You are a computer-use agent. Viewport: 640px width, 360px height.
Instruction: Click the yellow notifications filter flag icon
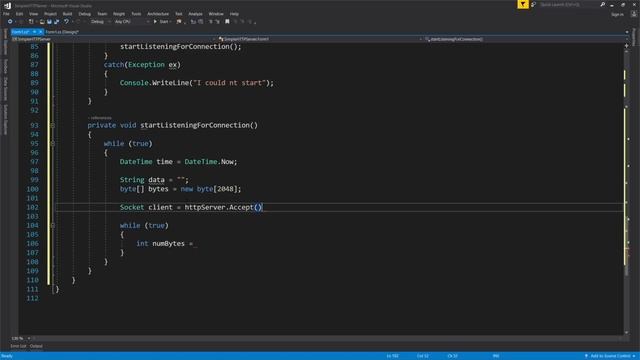pos(523,4)
